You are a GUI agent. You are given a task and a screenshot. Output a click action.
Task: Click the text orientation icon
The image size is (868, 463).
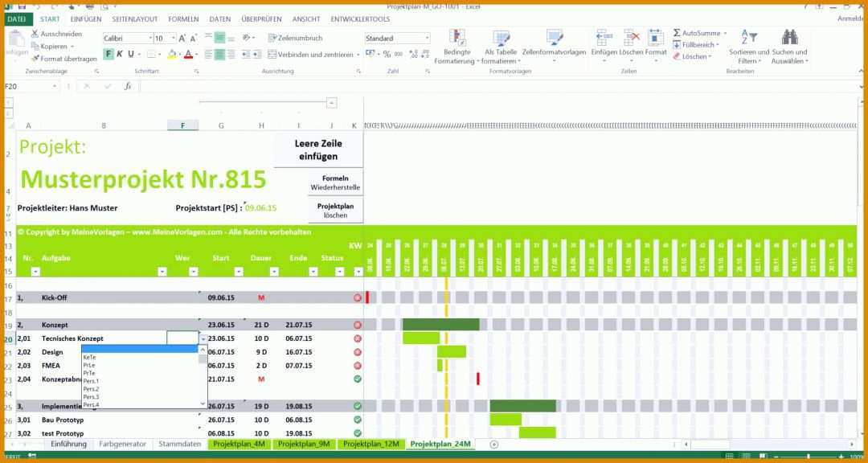click(x=247, y=38)
